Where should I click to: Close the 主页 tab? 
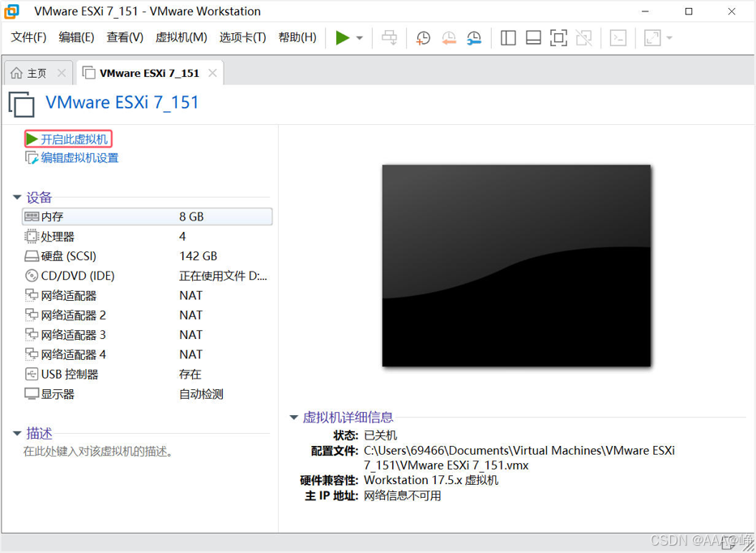[62, 73]
